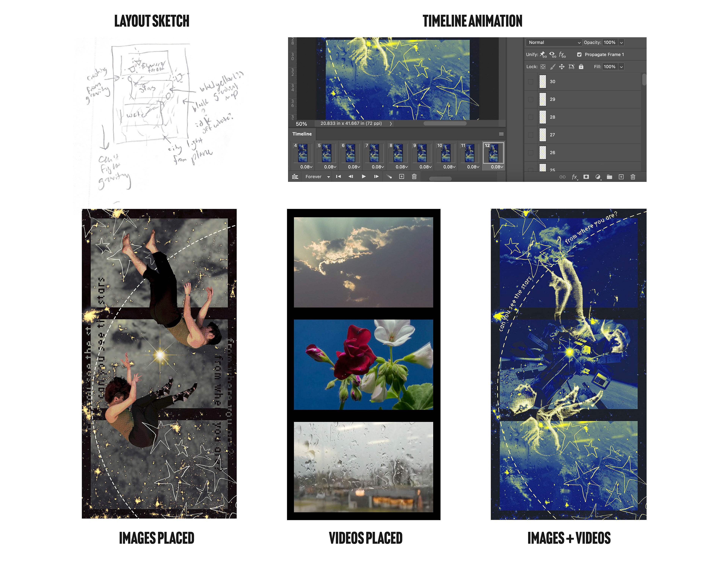Image resolution: width=728 pixels, height=562 pixels.
Task: Open the Normal blend mode dropdown
Action: [554, 42]
